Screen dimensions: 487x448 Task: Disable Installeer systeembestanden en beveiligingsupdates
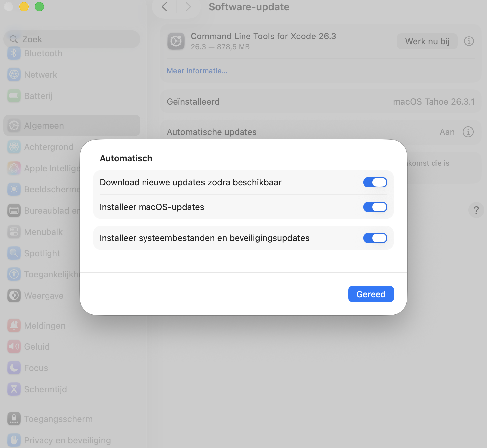tap(375, 238)
